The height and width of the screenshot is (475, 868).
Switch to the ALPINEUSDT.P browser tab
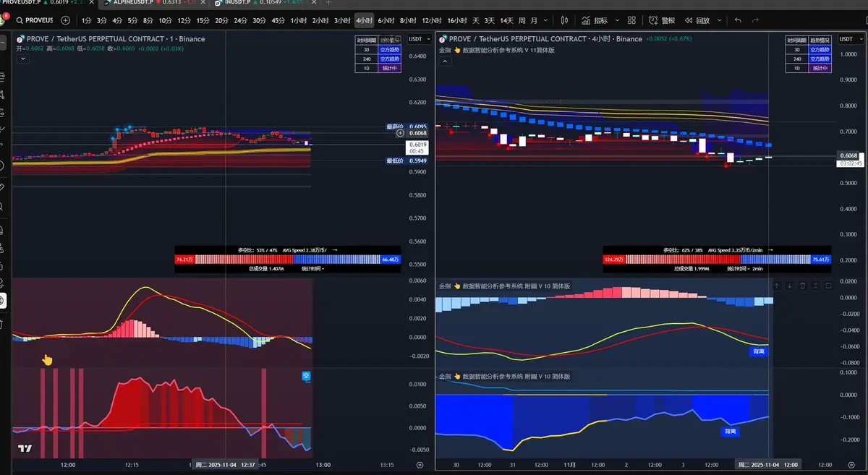coord(153,3)
